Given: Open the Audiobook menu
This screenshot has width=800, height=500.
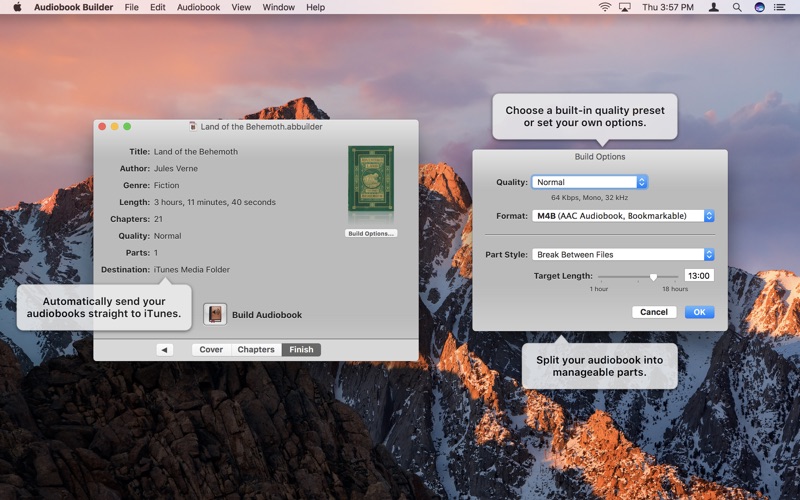Looking at the screenshot, I should pos(198,7).
